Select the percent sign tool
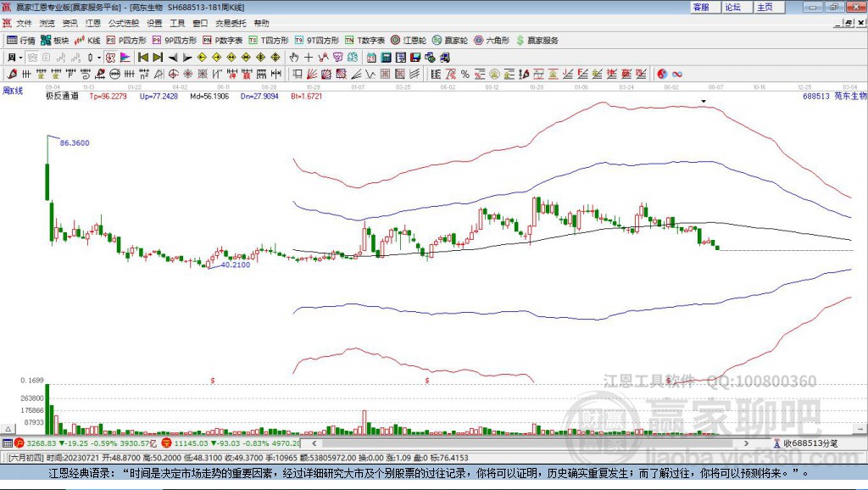 [465, 75]
